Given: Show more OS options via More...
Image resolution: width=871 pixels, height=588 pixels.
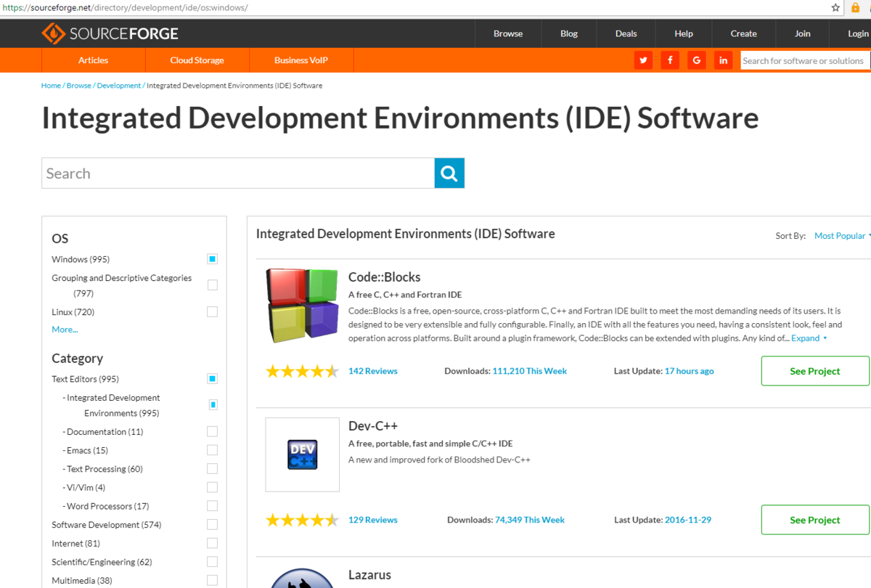Looking at the screenshot, I should pyautogui.click(x=65, y=330).
